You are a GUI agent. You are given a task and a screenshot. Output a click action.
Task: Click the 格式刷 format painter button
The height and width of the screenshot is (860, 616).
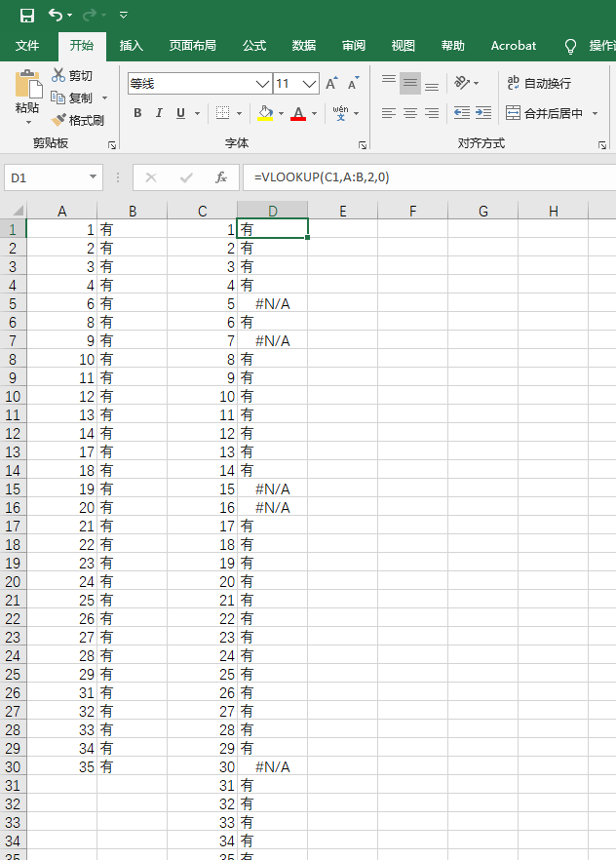click(x=77, y=120)
